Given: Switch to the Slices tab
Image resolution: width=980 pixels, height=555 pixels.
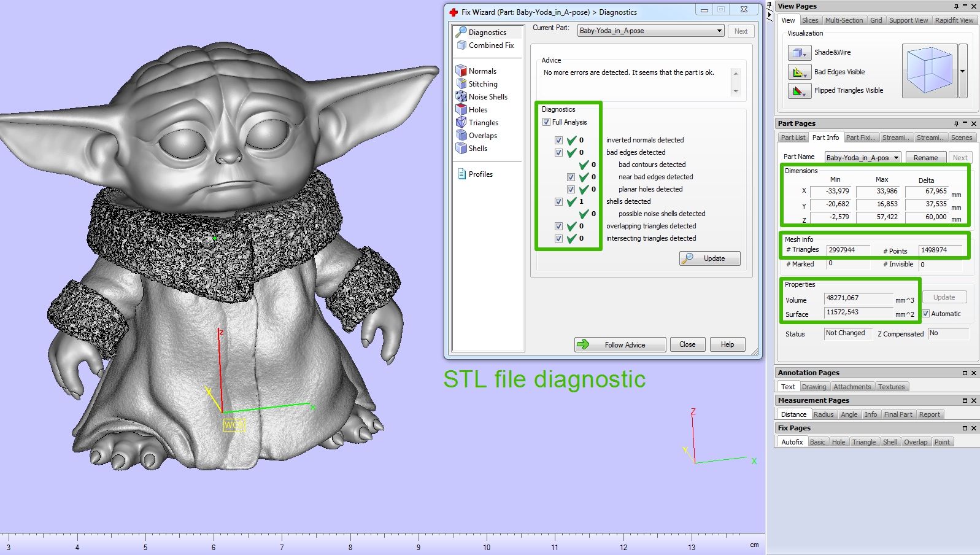Looking at the screenshot, I should (810, 20).
